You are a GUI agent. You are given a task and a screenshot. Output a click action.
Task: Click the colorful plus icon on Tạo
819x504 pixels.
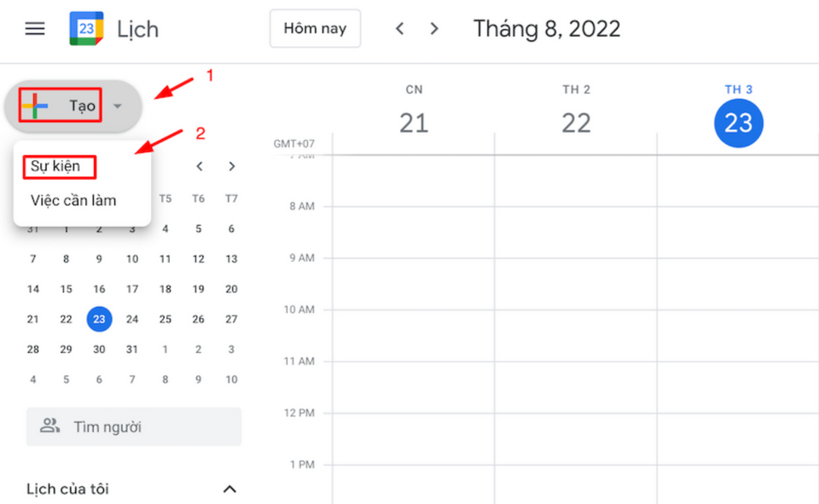[36, 106]
